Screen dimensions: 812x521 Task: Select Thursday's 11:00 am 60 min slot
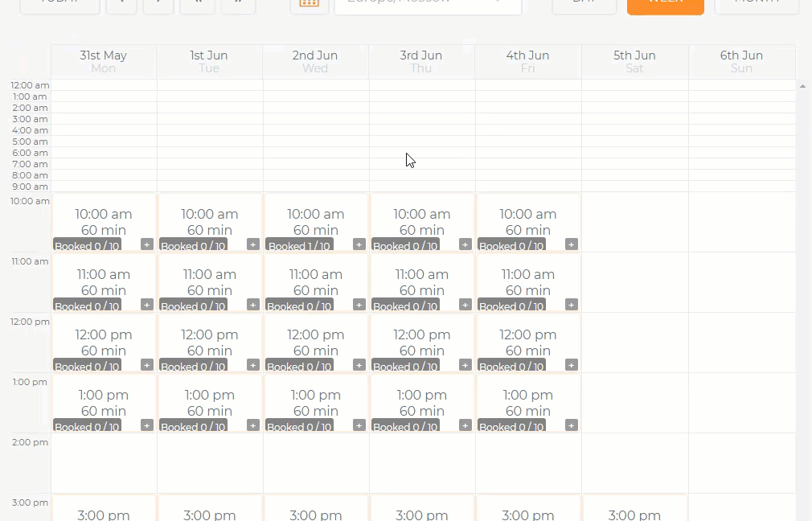(422, 282)
